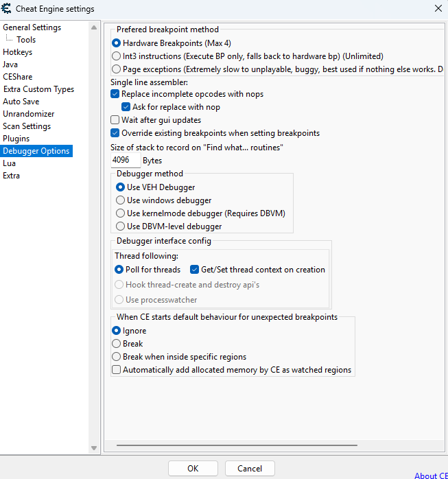Click sidebar scroll down arrow
Image resolution: width=448 pixels, height=479 pixels.
point(94,448)
